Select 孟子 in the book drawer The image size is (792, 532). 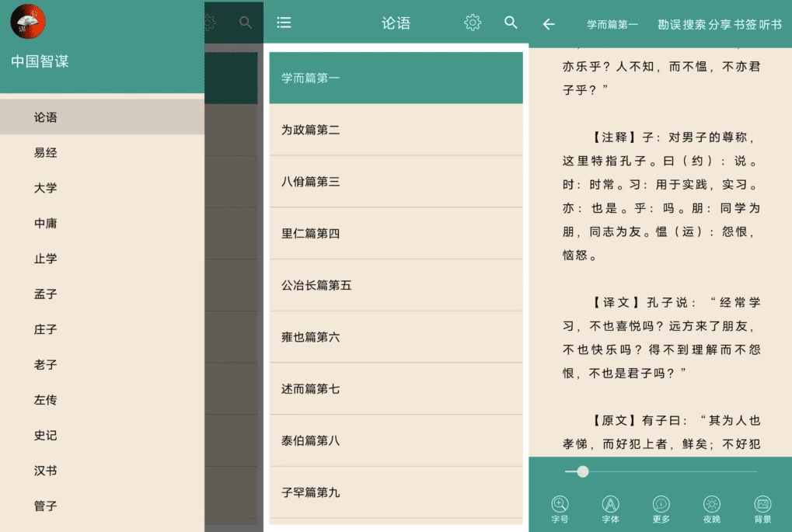pos(46,294)
